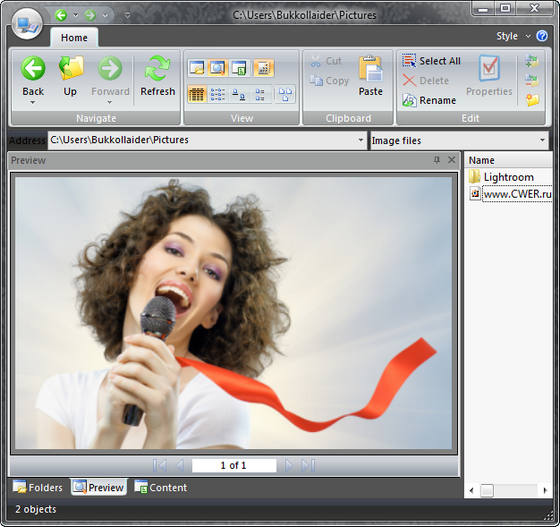Viewport: 560px width, 527px height.
Task: Toggle the Content pane button in View
Action: click(x=239, y=67)
